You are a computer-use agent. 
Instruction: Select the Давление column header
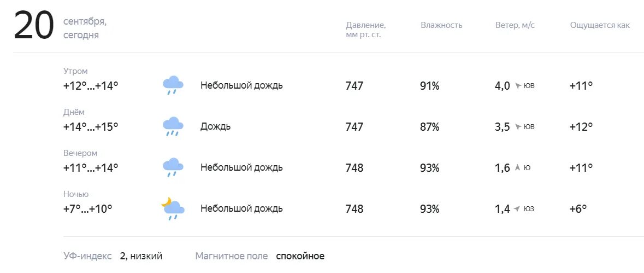point(365,30)
